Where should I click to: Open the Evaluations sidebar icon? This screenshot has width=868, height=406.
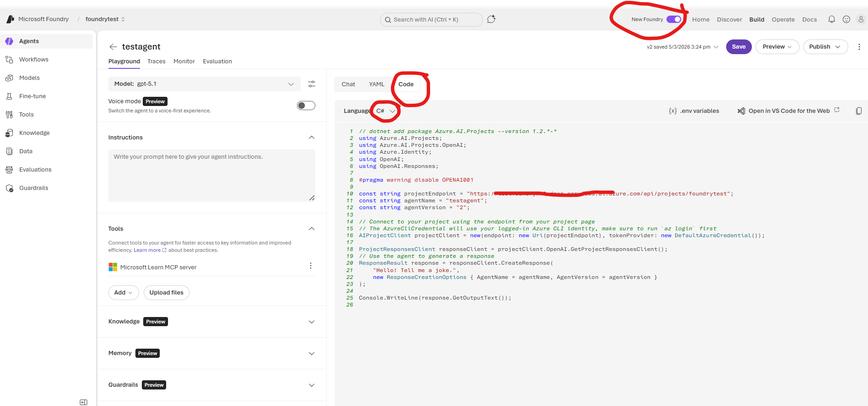[9, 170]
